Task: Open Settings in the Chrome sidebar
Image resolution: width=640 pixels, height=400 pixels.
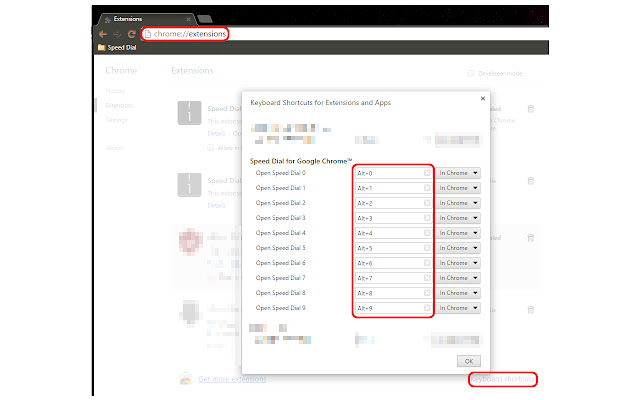Action: tap(117, 120)
